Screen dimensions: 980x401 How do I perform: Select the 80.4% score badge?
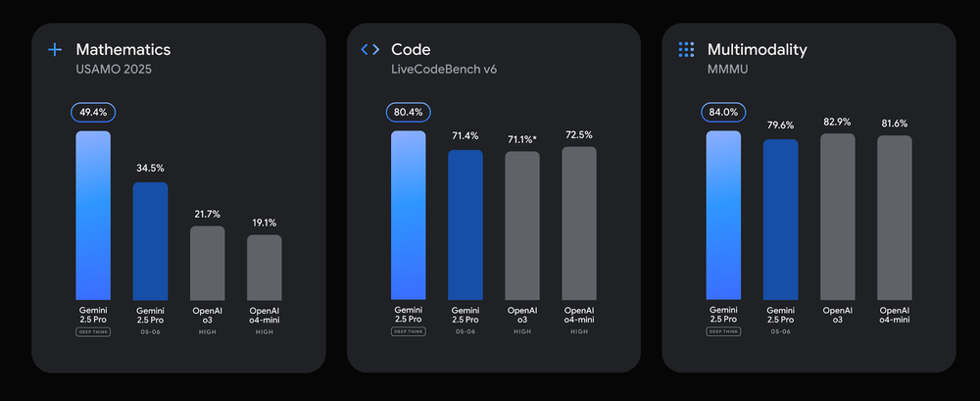point(408,113)
